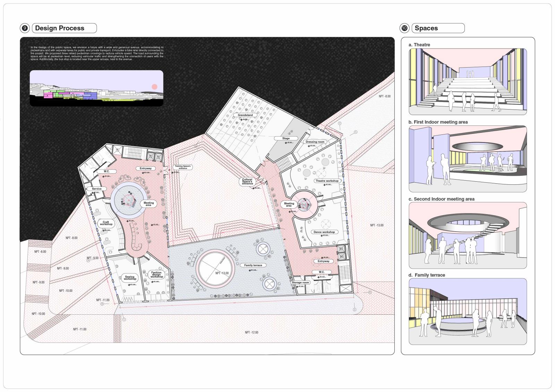Select the Theatre workshop label
Viewport: 555px width, 392px height.
click(x=327, y=181)
